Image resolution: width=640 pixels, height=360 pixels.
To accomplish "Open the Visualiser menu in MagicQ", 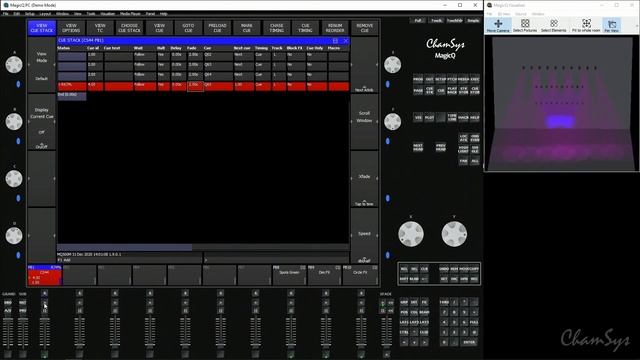I will click(x=107, y=14).
